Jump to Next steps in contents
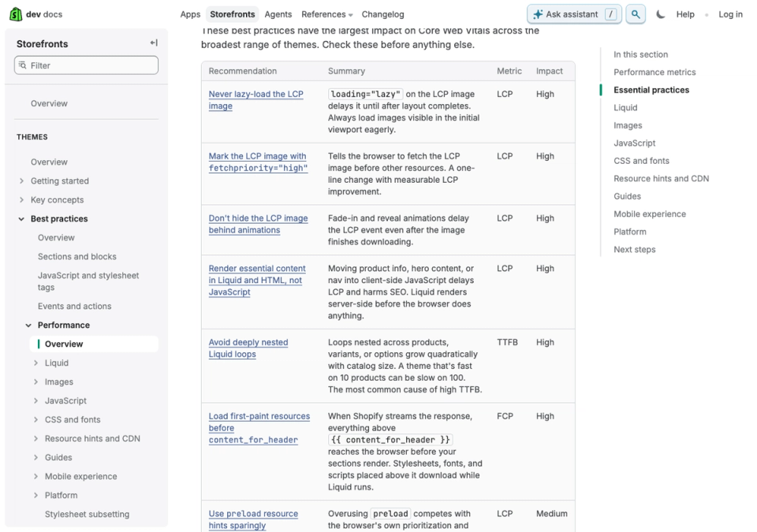This screenshot has height=532, width=757. click(x=634, y=250)
